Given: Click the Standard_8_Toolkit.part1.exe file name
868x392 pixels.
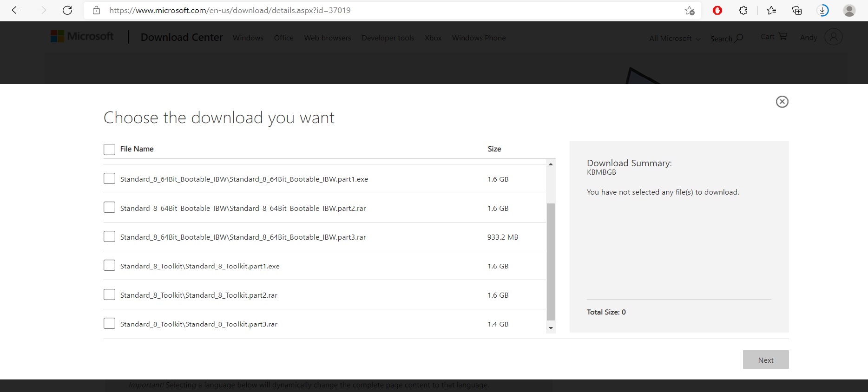Looking at the screenshot, I should (x=200, y=266).
